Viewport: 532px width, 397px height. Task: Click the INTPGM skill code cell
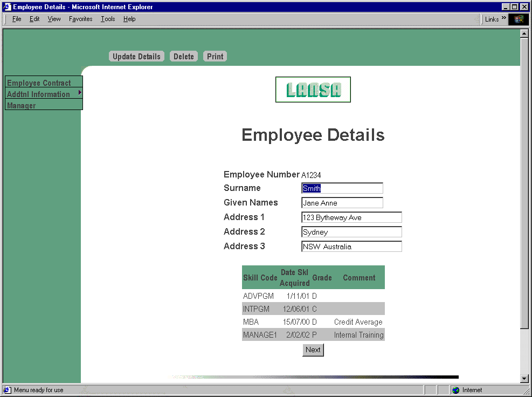pyautogui.click(x=256, y=309)
